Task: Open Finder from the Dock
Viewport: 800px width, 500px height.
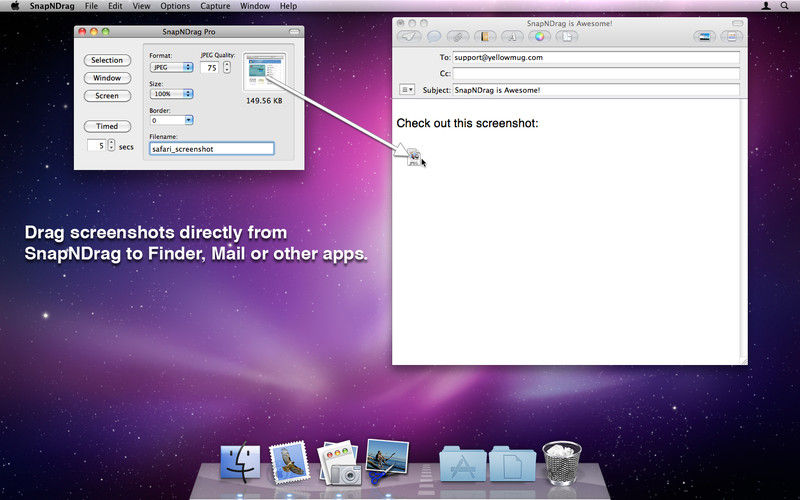Action: 240,462
